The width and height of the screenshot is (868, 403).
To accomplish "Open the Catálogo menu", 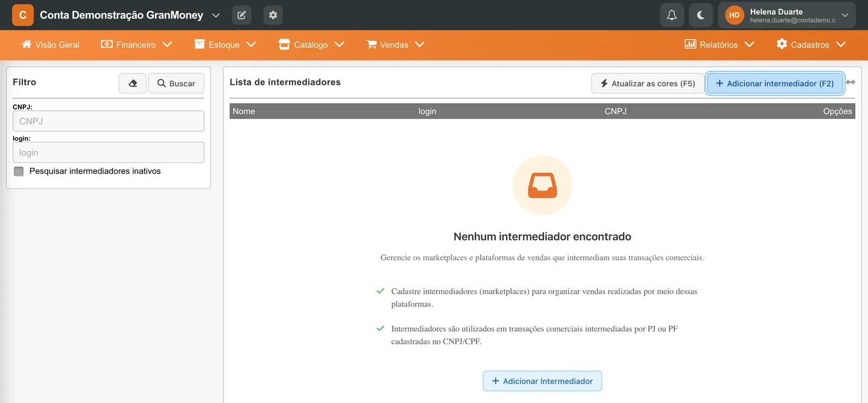I will 311,45.
